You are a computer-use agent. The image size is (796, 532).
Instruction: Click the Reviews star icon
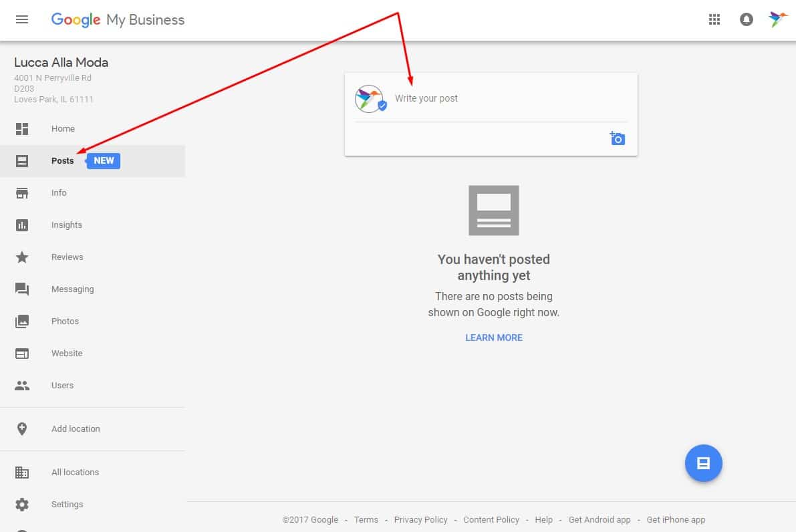22,257
